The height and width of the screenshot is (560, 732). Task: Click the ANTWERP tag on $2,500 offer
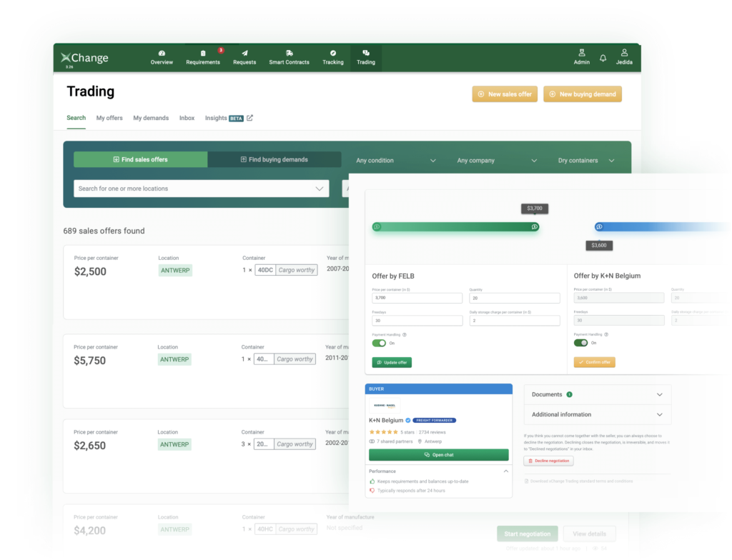point(175,270)
